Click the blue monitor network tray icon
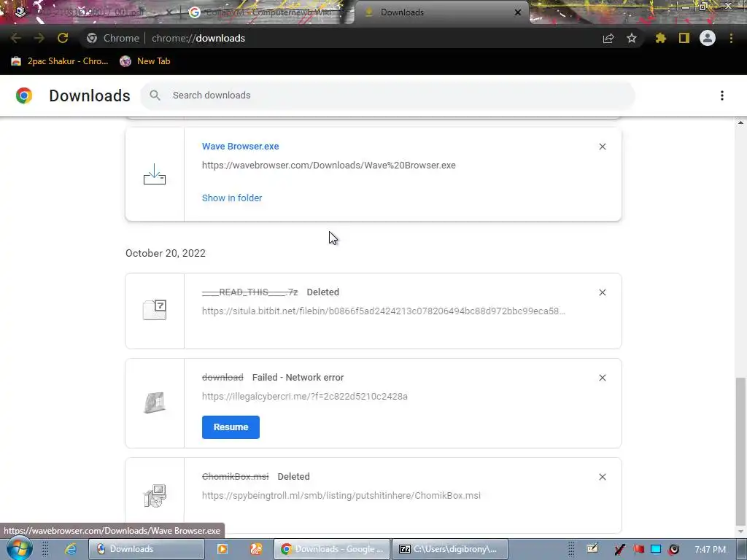747x560 pixels. [656, 550]
